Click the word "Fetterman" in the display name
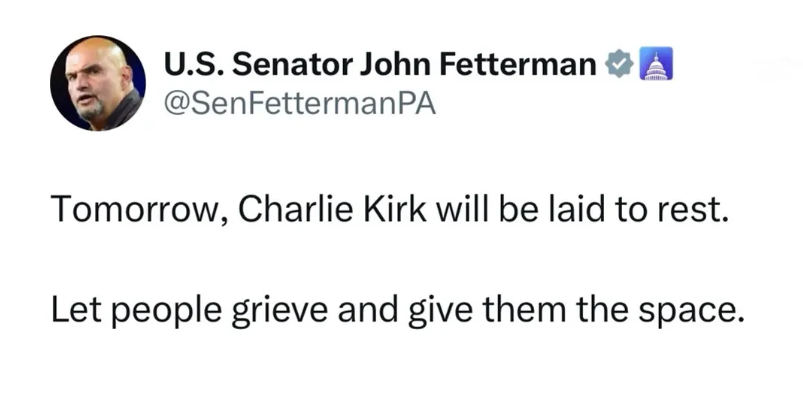Screen dimensions: 803x399 point(519,65)
